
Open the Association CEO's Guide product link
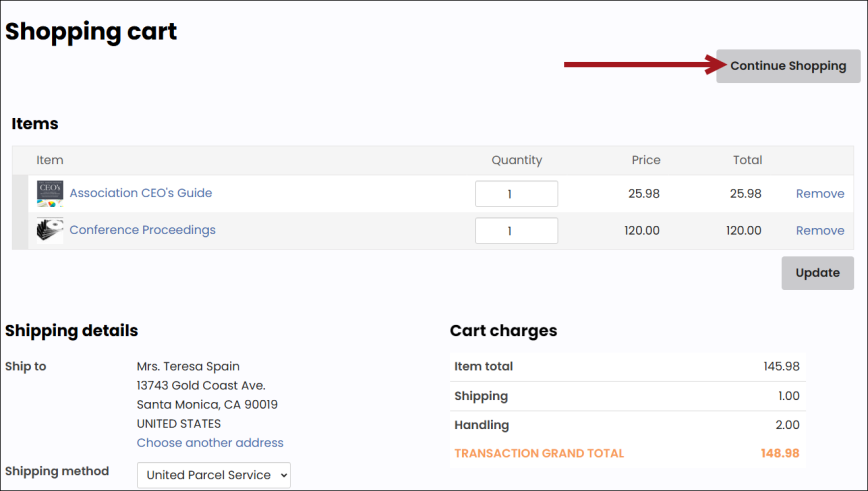pyautogui.click(x=140, y=193)
